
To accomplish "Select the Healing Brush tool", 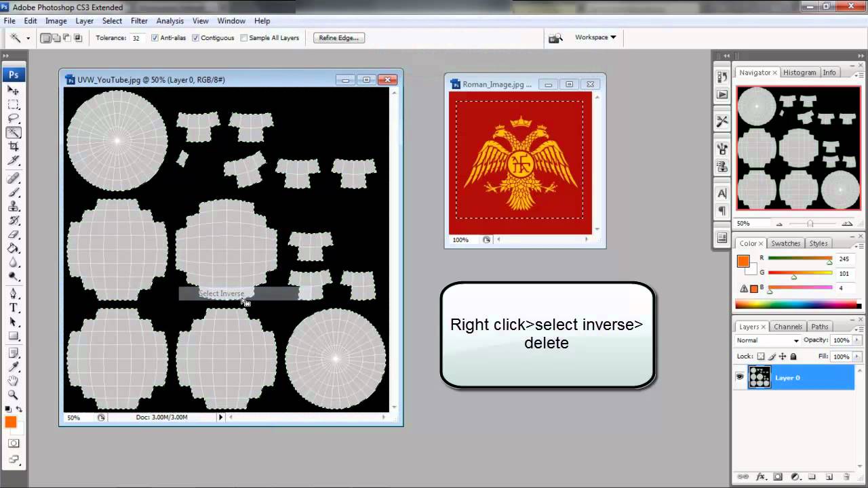I will click(x=14, y=178).
